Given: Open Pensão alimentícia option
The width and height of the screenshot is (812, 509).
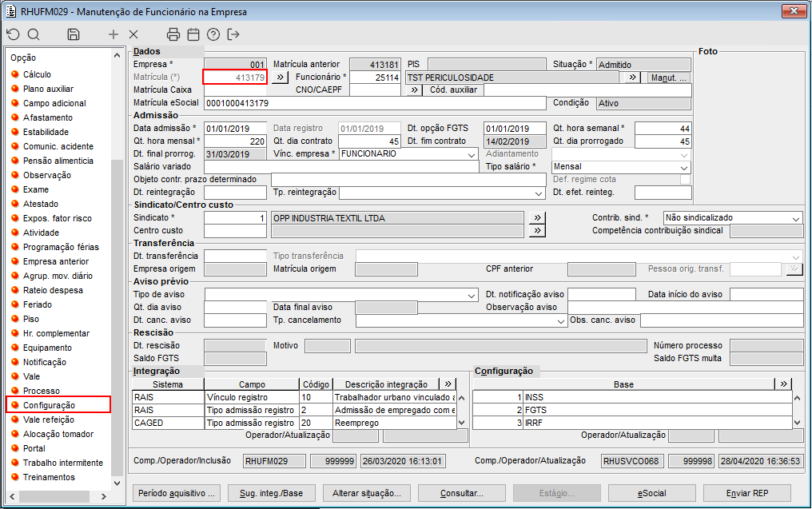Looking at the screenshot, I should coord(58,161).
